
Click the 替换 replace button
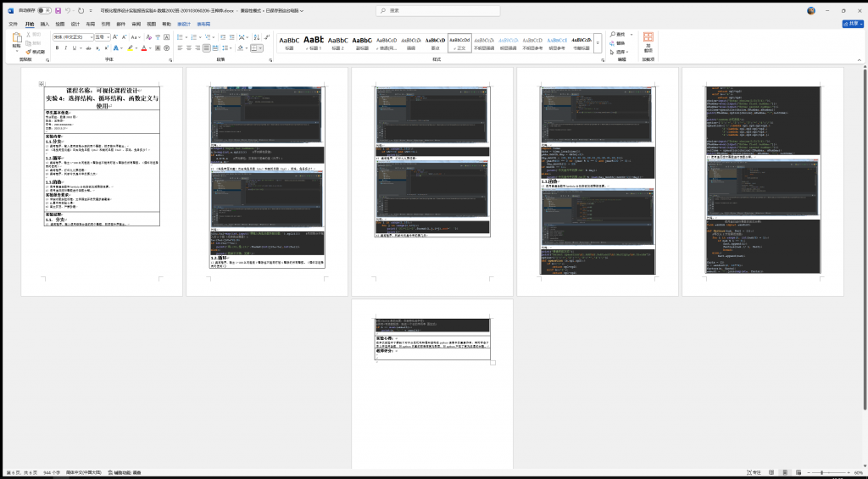(621, 42)
